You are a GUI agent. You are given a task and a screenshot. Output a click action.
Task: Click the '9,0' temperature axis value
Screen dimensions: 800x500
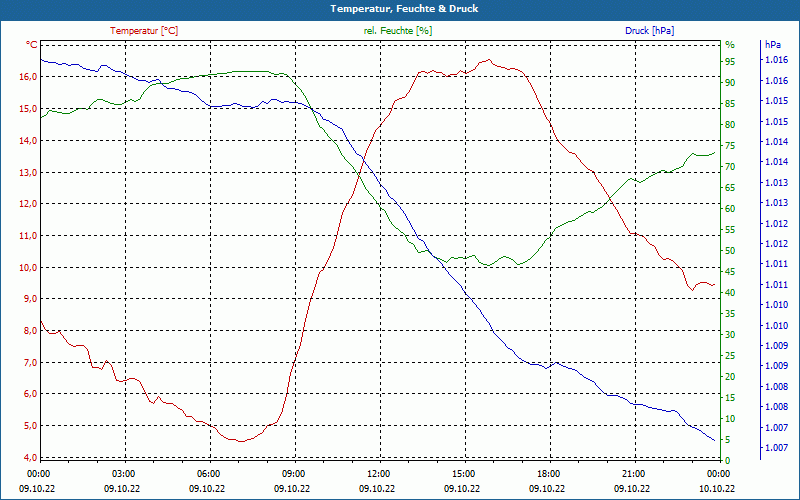point(31,299)
